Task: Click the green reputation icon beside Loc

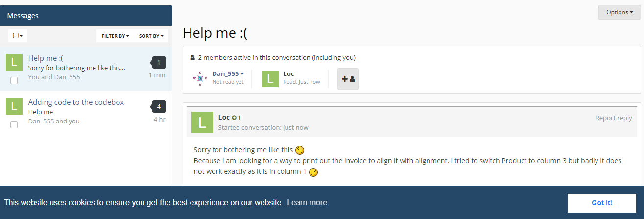Action: 234,118
